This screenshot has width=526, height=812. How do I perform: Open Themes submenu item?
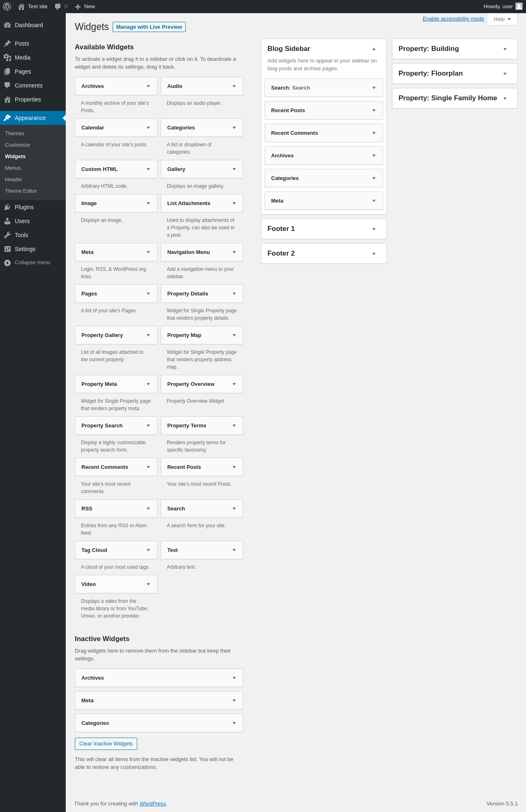point(14,134)
